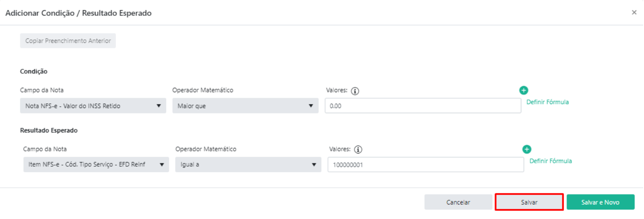Click the Valores field containing 0.00
Image resolution: width=644 pixels, height=219 pixels.
click(x=423, y=106)
